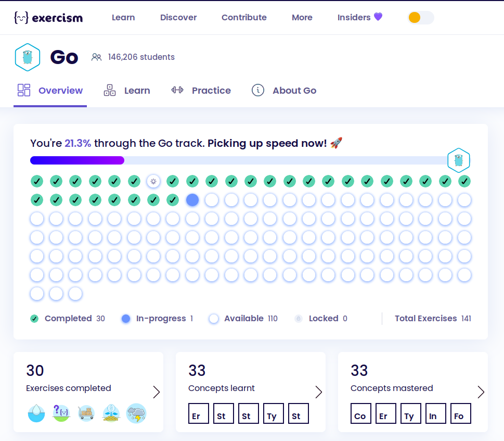Expand the Exercises completed card
The width and height of the screenshot is (504, 441).
pyautogui.click(x=157, y=392)
